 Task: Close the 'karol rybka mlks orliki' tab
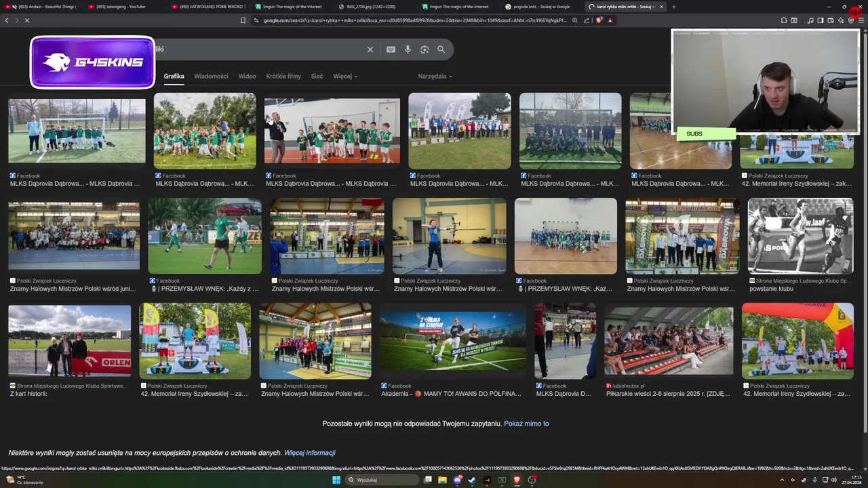pyautogui.click(x=661, y=7)
